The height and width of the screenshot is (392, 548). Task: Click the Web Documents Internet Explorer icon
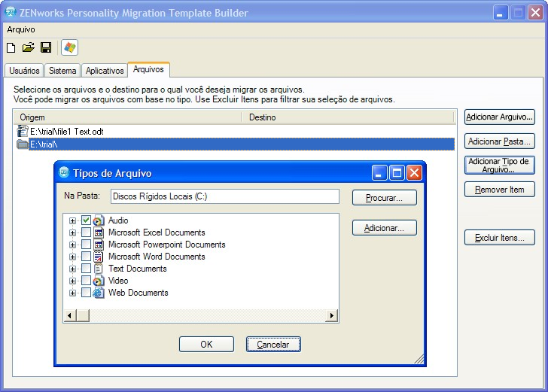[x=99, y=293]
